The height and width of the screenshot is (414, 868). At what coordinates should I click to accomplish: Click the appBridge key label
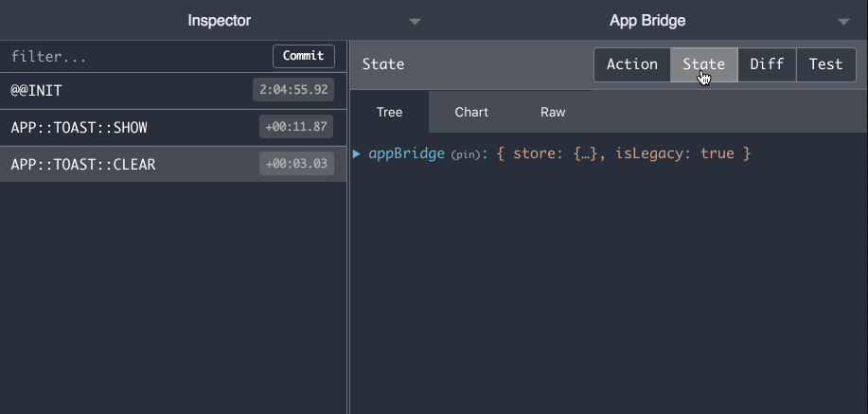tap(406, 153)
